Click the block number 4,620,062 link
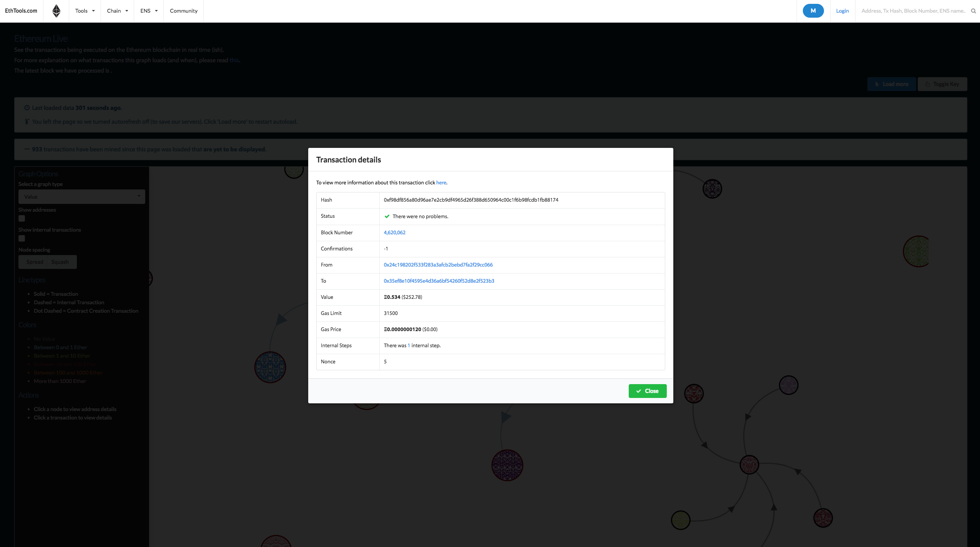Viewport: 980px width, 547px height. point(394,232)
